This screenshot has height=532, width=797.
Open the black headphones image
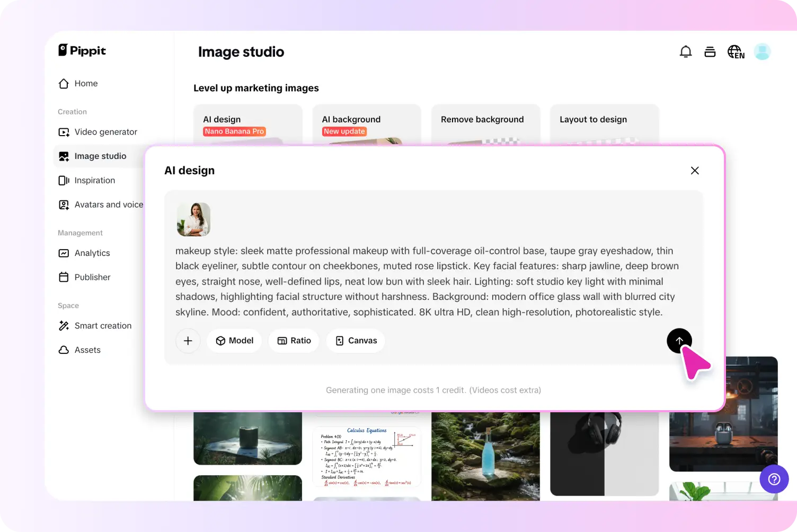point(605,454)
